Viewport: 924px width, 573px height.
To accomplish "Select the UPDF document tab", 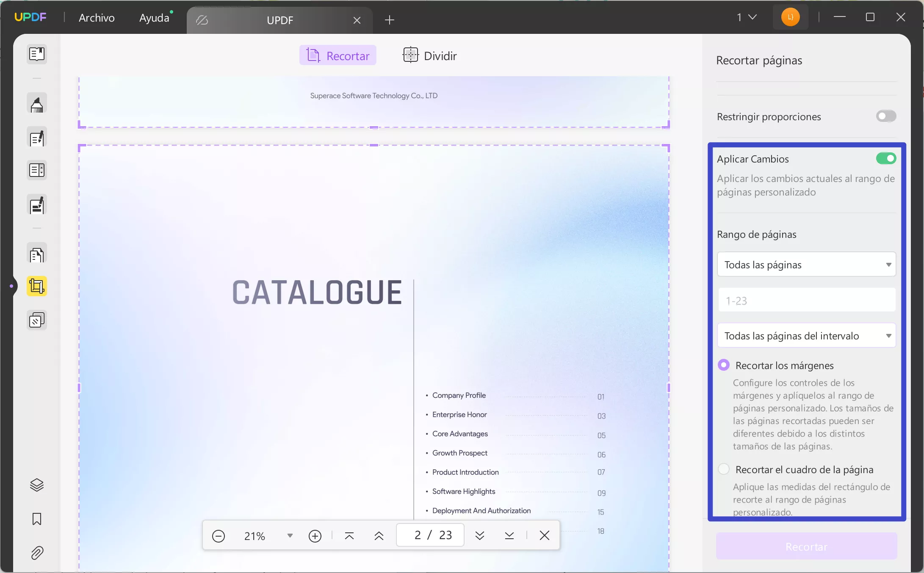I will coord(279,20).
